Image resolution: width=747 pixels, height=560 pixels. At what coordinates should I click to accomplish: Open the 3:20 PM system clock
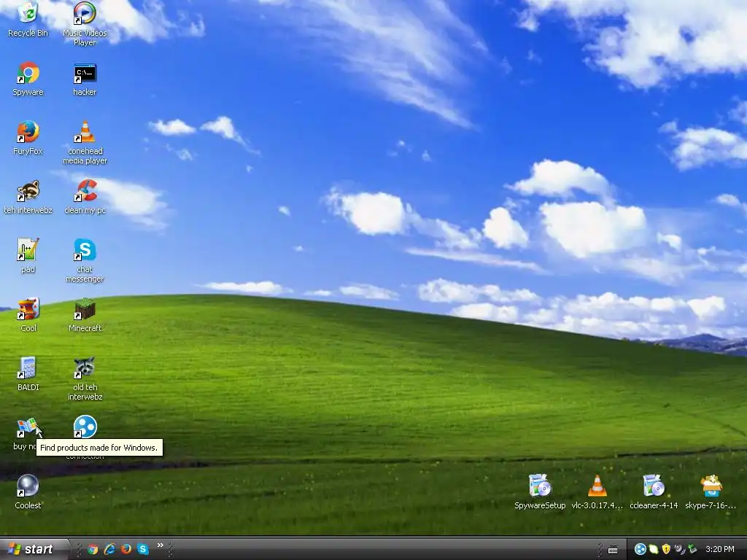(x=720, y=550)
